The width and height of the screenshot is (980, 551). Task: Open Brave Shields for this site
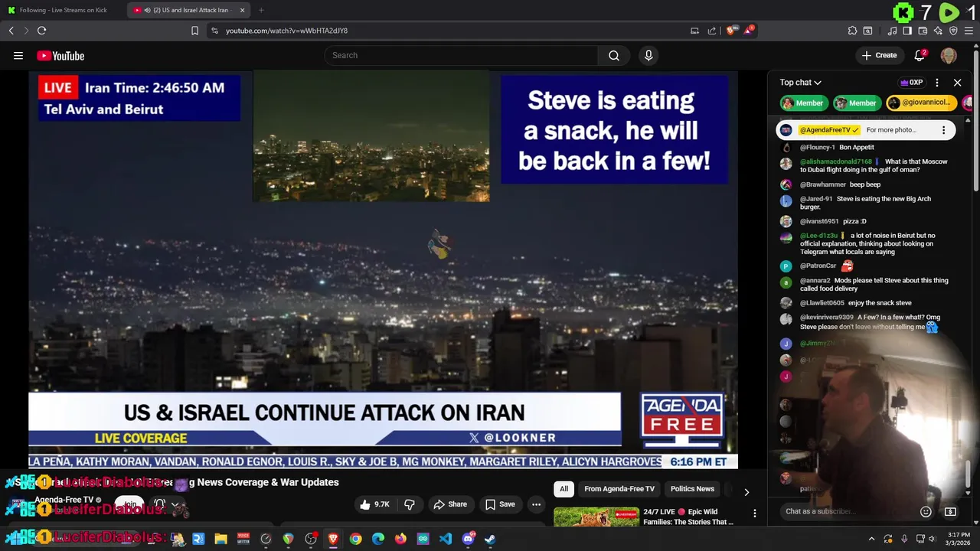[x=731, y=31]
